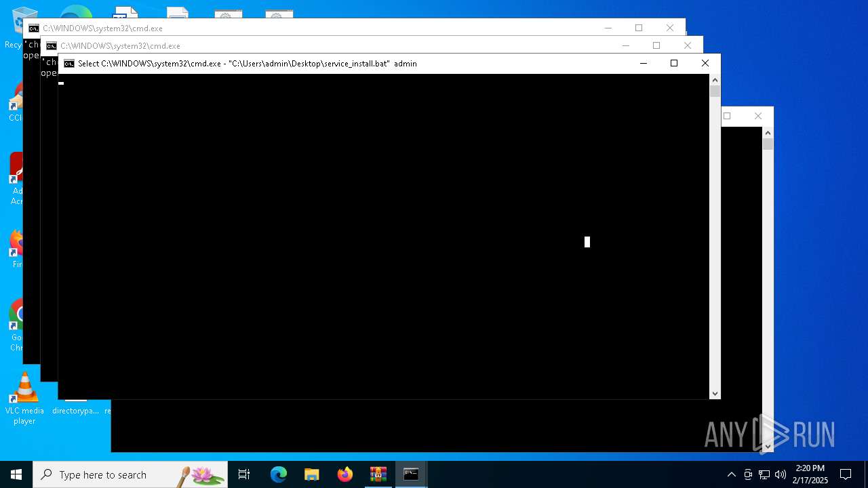Open the Adobe Acrobat desktop shortcut

[16, 178]
